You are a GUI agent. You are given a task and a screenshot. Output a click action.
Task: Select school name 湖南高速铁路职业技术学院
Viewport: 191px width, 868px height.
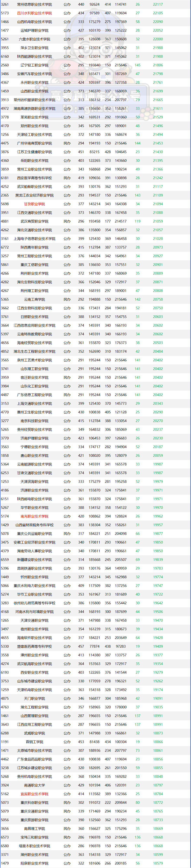point(35,108)
